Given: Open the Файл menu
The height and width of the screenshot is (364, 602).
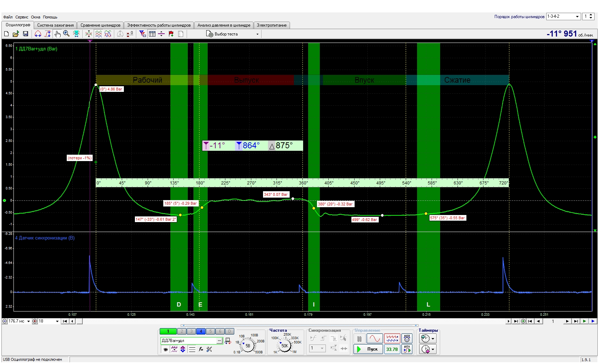Looking at the screenshot, I should pos(8,17).
